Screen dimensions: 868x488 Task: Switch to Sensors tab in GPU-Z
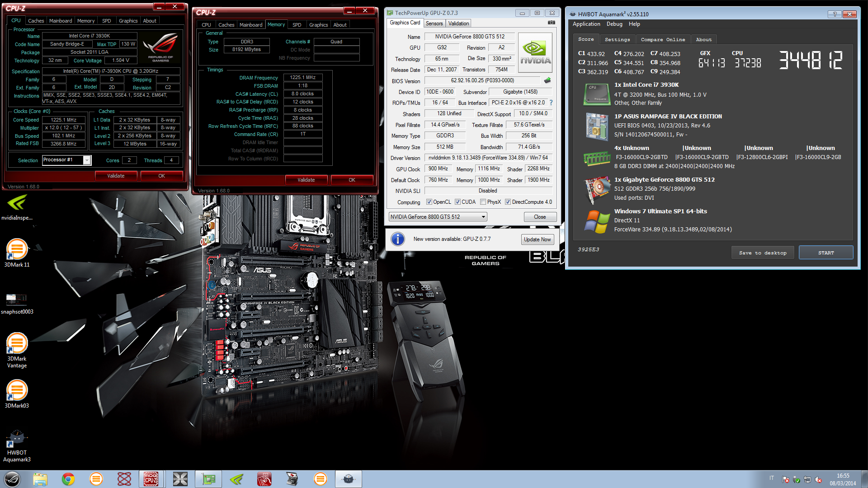coord(434,23)
